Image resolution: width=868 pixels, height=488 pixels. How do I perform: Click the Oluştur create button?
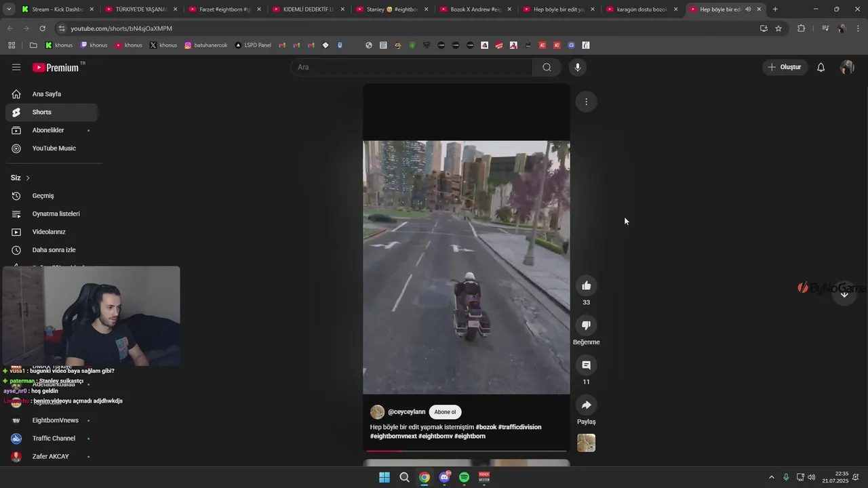pyautogui.click(x=785, y=67)
